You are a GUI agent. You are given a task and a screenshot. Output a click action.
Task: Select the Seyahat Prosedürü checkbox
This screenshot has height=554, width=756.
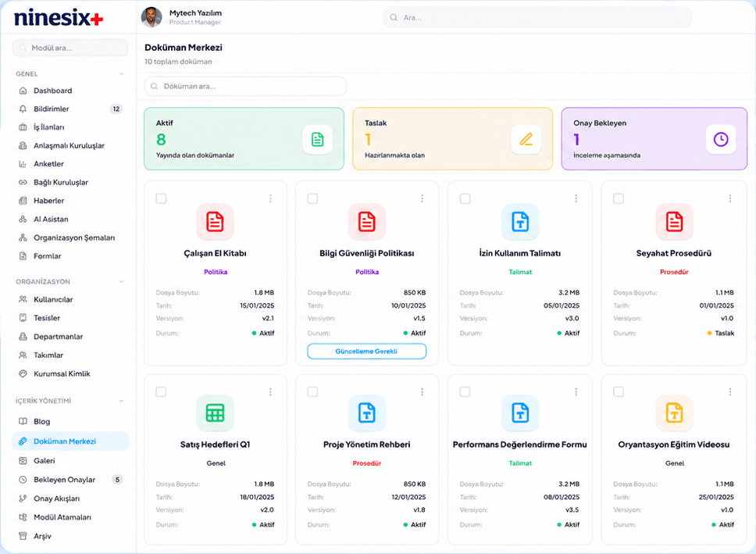pyautogui.click(x=619, y=198)
